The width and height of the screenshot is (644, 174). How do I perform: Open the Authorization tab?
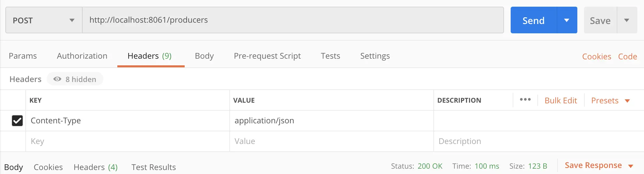pyautogui.click(x=82, y=56)
